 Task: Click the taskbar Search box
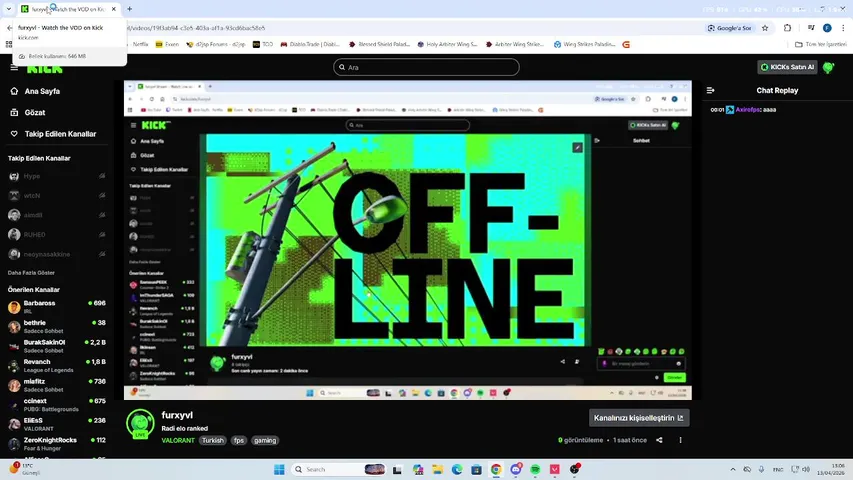[339, 470]
